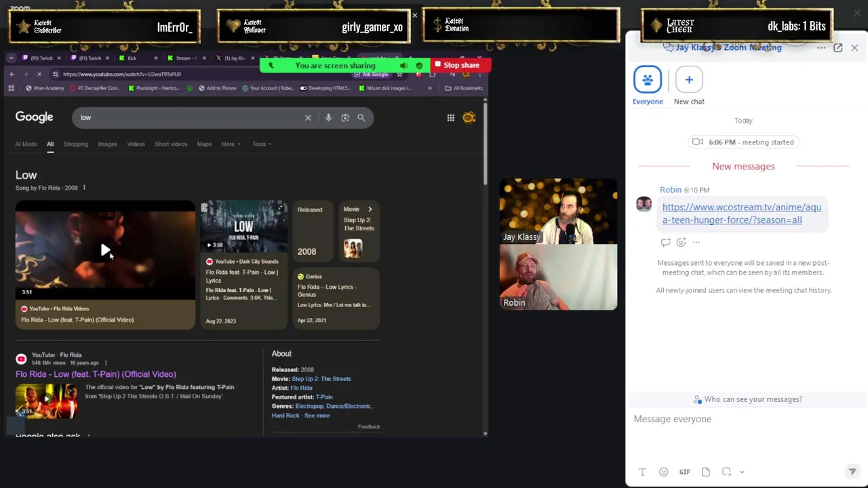Open Genius Low Lyrics card
This screenshot has height=488, width=868.
tap(336, 298)
